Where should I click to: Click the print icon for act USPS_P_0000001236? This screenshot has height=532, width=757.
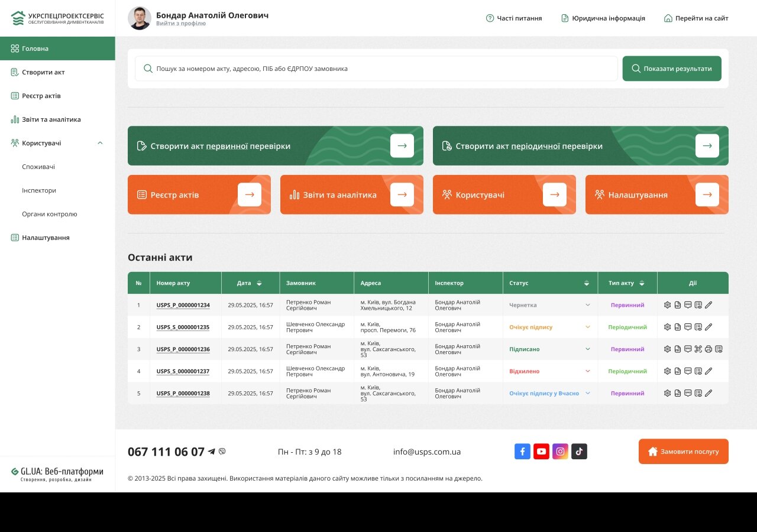click(709, 349)
